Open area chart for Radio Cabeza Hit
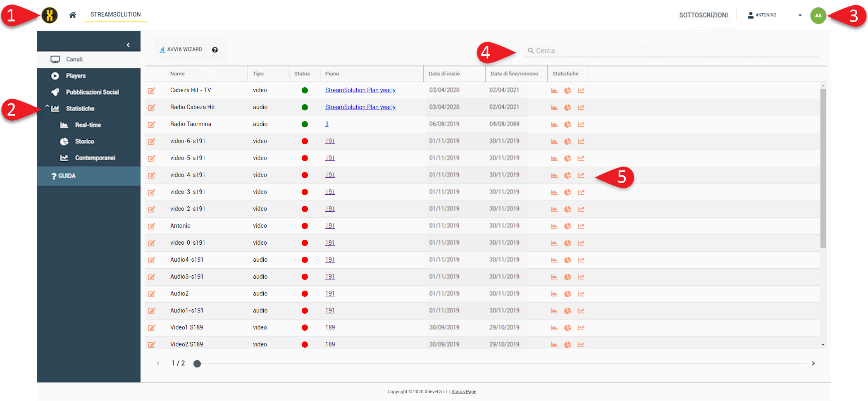Viewport: 868px width, 401px height. [554, 107]
